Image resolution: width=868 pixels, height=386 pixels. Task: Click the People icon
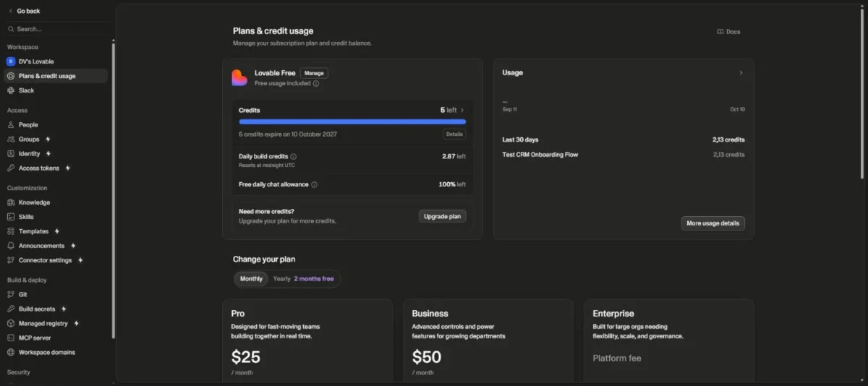click(x=11, y=125)
